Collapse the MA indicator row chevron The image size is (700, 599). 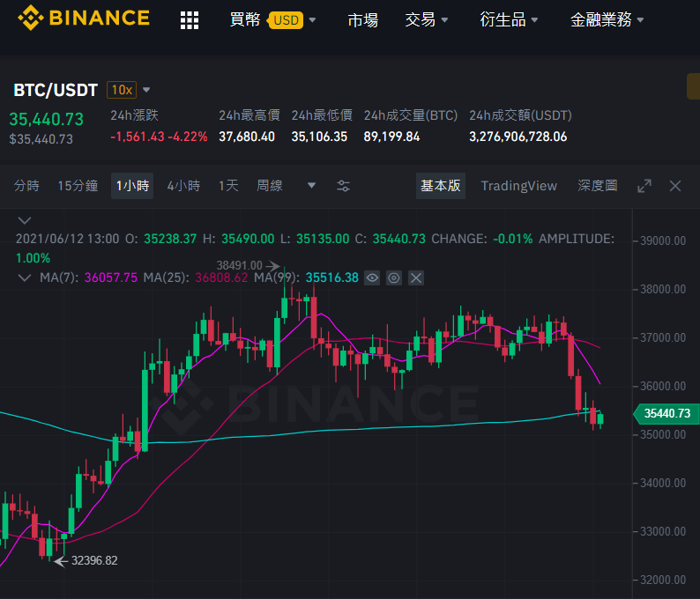(25, 277)
